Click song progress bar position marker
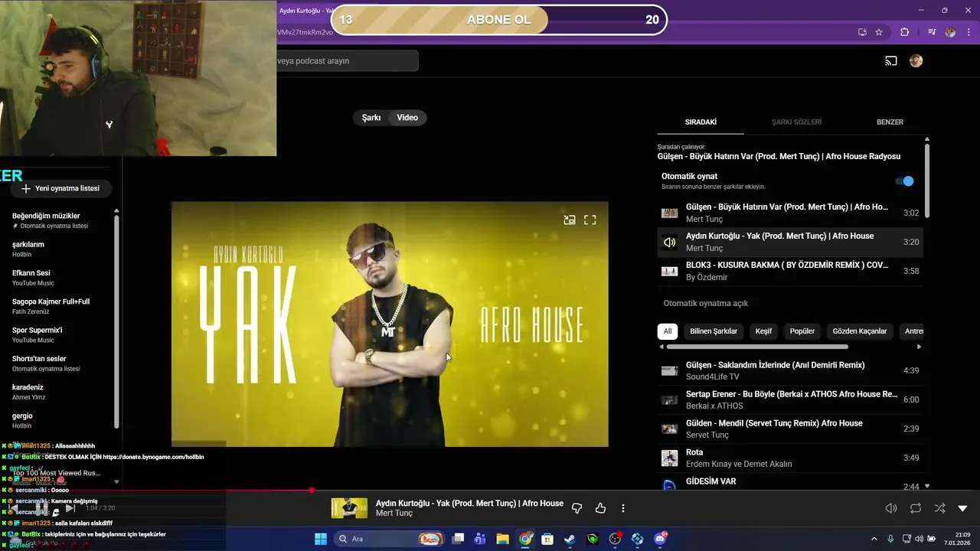The height and width of the screenshot is (551, 980). click(312, 490)
